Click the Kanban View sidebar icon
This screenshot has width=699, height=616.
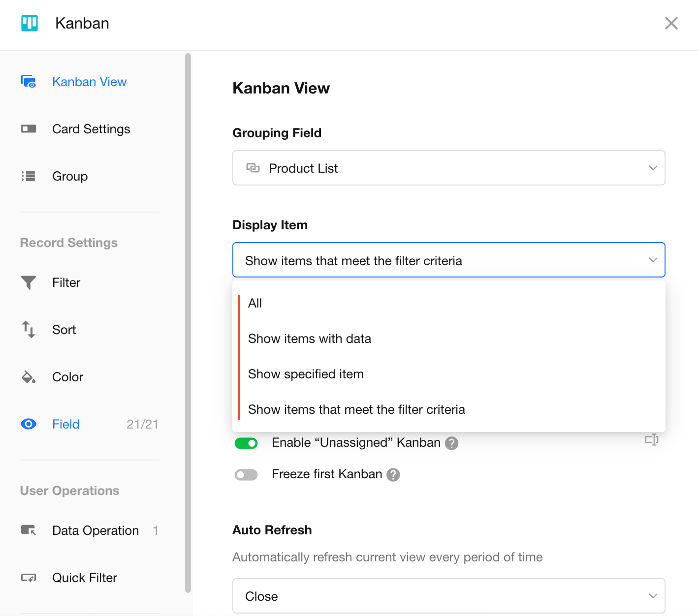point(29,82)
